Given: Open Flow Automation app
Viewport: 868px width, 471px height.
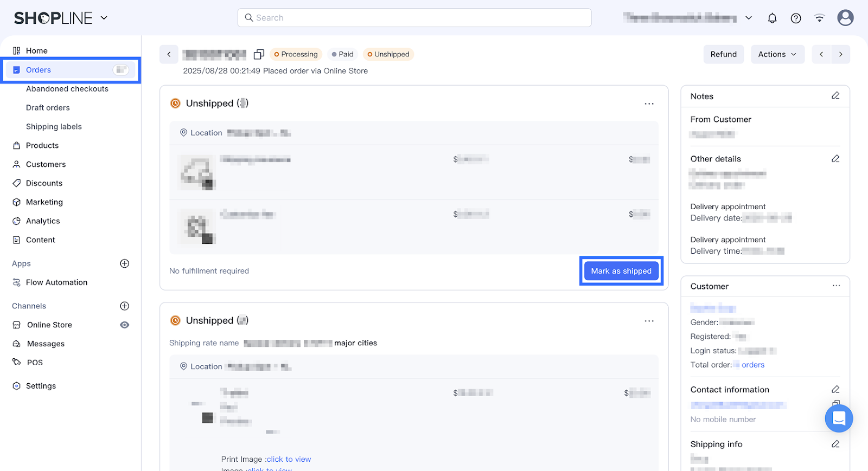Looking at the screenshot, I should pos(56,282).
